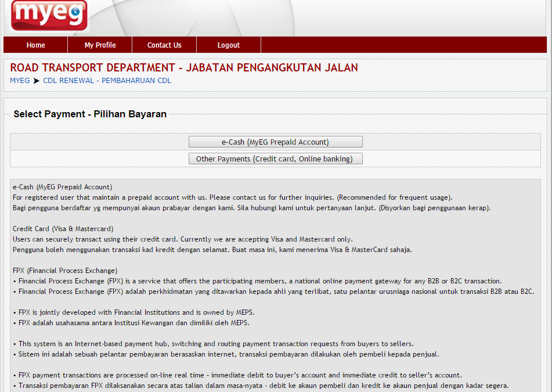
Task: Click the line 'For registered user that maintain a prepaid account'
Action: click(x=233, y=197)
